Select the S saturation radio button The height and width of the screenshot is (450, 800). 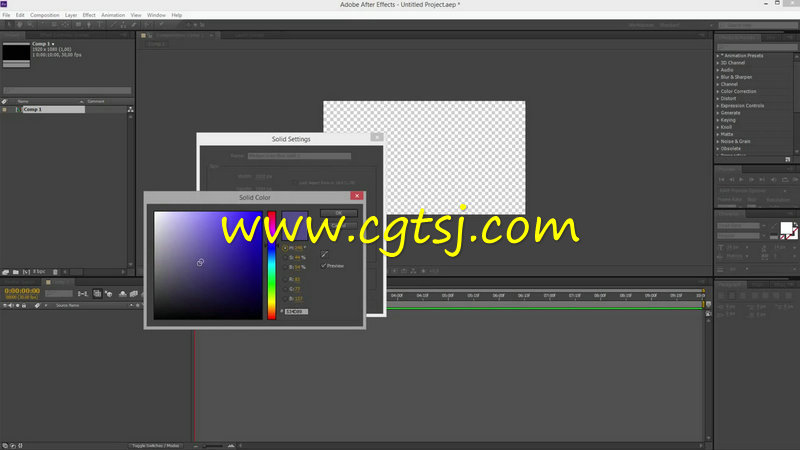[x=285, y=258]
